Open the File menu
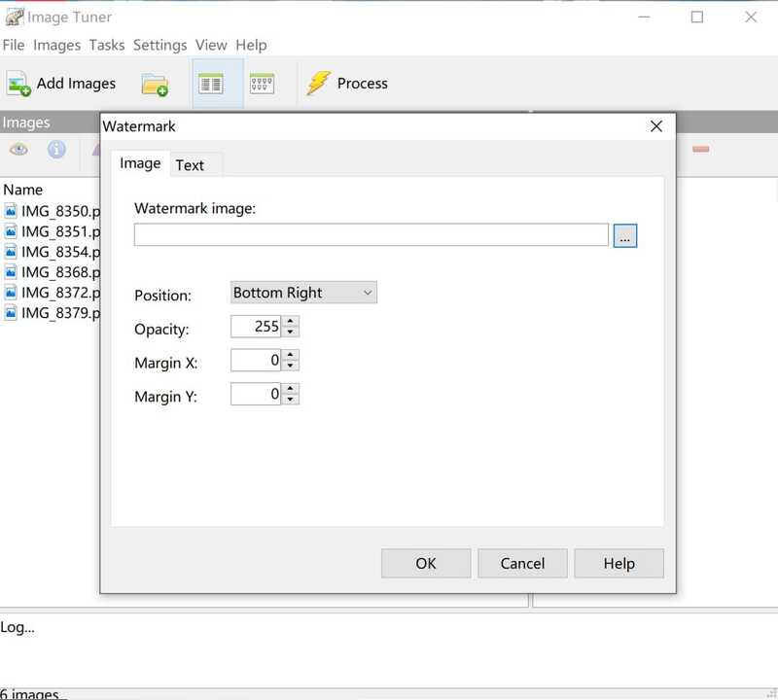 click(x=14, y=45)
